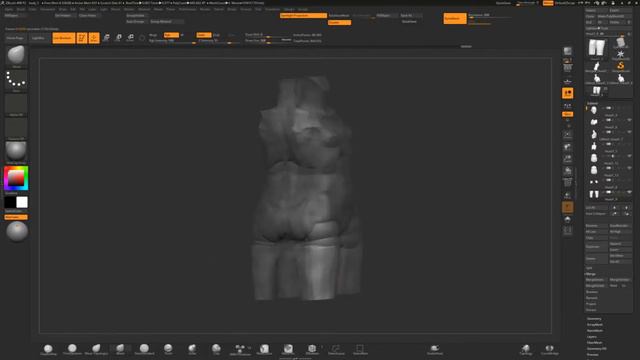Adjust the Rgb Intensity slider
This screenshot has width=640, height=360.
pyautogui.click(x=172, y=41)
